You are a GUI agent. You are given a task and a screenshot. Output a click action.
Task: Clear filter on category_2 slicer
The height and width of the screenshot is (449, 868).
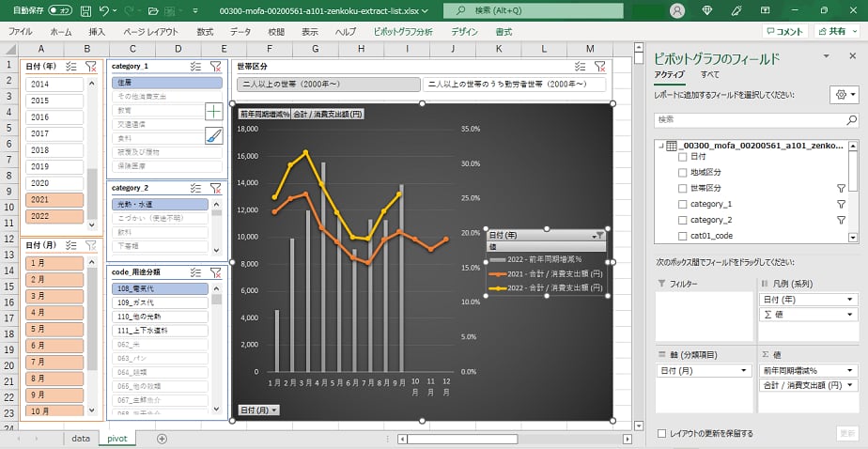pyautogui.click(x=215, y=188)
